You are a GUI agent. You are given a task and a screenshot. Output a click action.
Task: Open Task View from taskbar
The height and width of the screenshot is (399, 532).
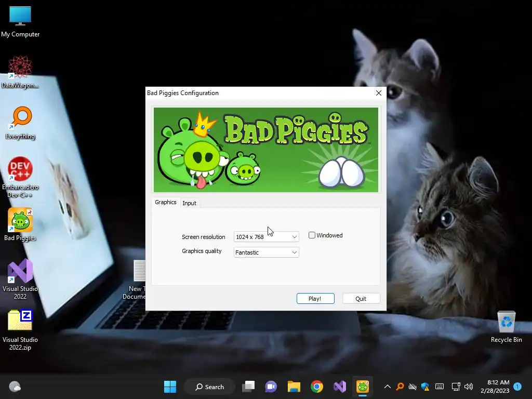click(x=248, y=387)
